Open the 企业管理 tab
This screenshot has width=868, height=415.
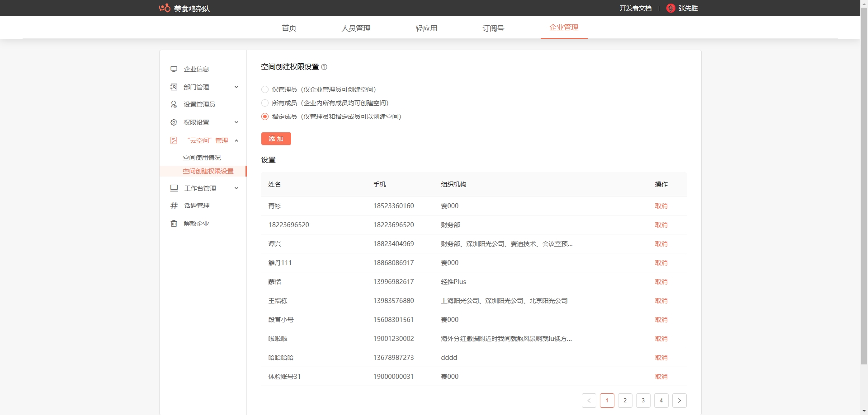tap(564, 28)
